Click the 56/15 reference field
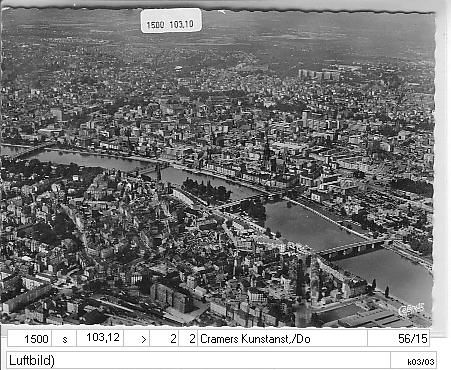The image size is (451, 370). point(399,339)
